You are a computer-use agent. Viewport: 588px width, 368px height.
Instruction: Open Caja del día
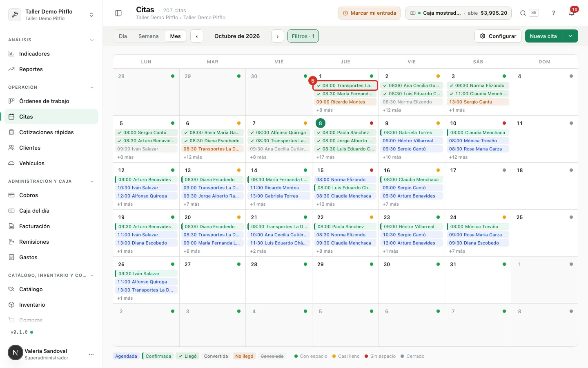(x=51, y=211)
